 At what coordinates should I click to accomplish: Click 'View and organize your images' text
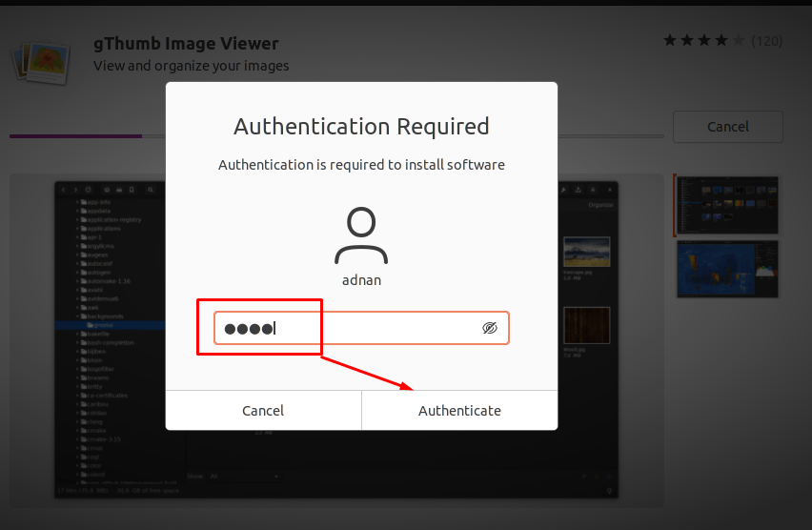click(x=192, y=66)
